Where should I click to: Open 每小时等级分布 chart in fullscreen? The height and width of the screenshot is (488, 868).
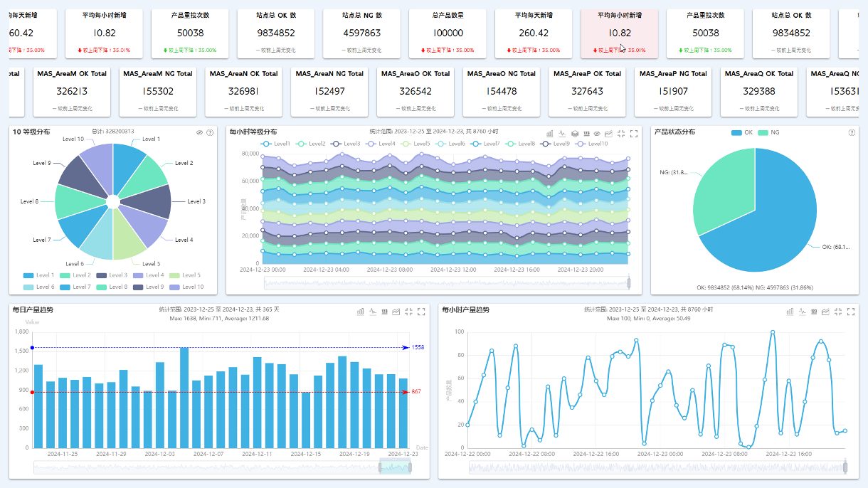[634, 133]
